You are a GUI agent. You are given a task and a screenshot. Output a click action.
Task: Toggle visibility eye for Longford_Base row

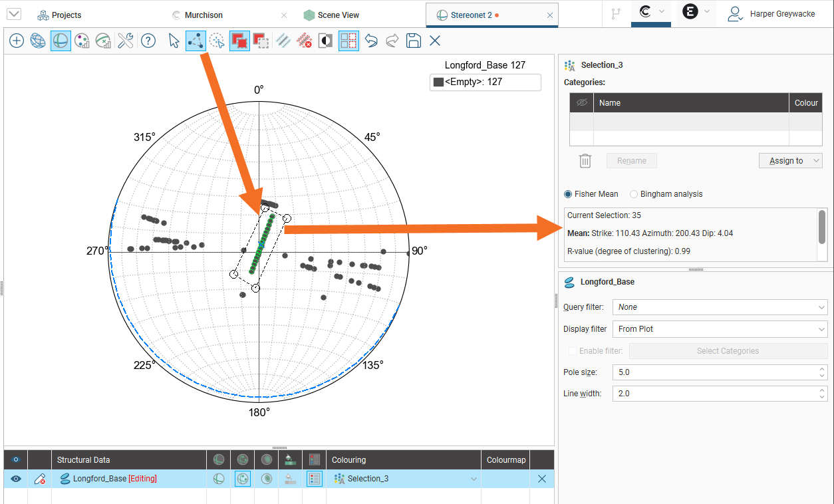tap(16, 479)
